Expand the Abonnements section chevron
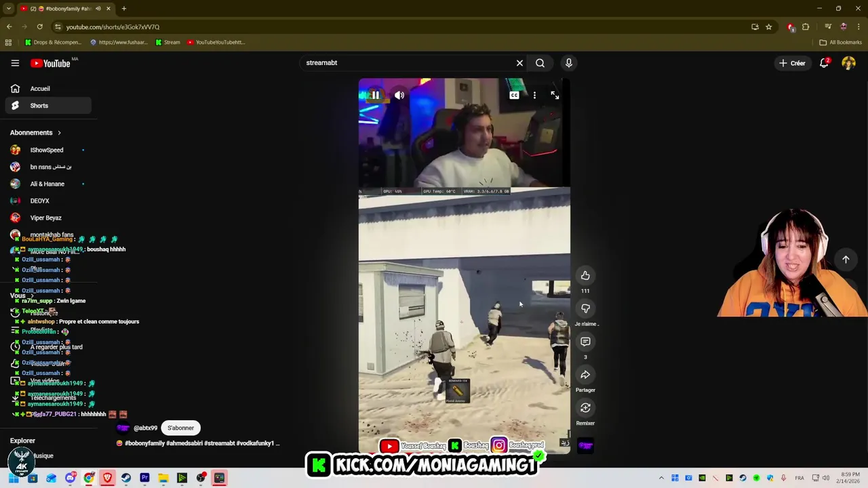Image resolution: width=868 pixels, height=488 pixels. pyautogui.click(x=59, y=133)
